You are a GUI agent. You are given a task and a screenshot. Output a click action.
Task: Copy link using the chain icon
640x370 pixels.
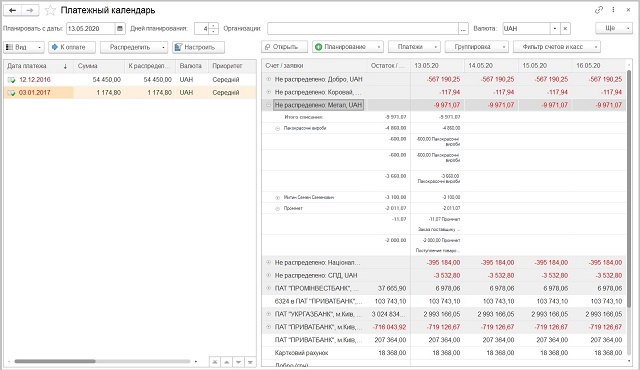point(599,10)
